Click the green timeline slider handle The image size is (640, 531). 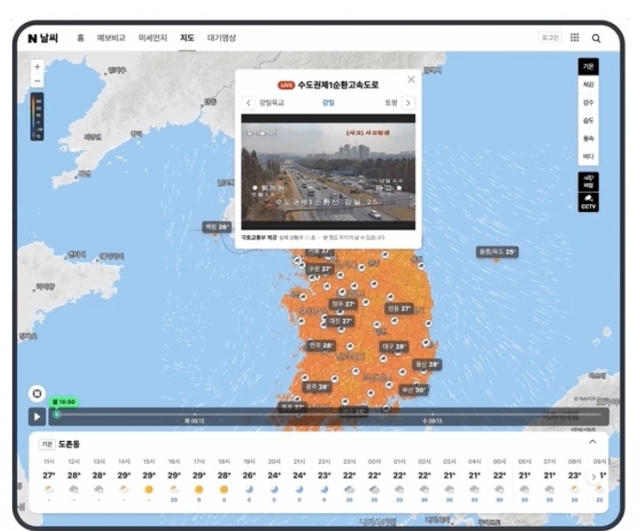point(57,414)
